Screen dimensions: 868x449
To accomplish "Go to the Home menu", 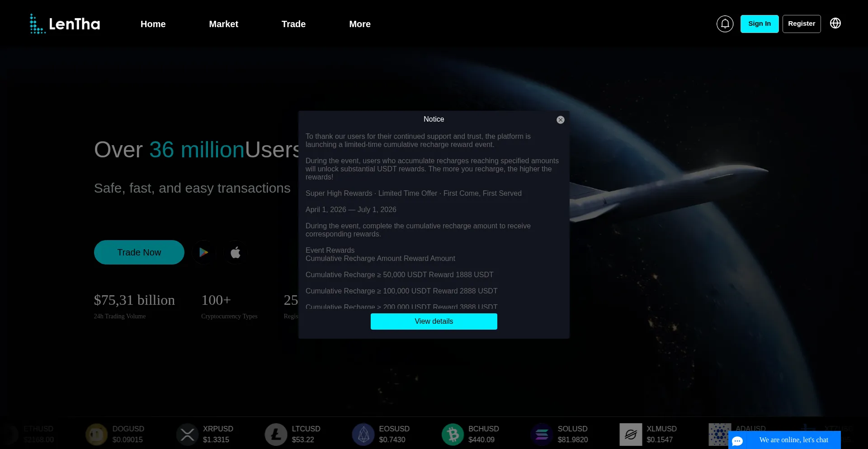I will [x=153, y=24].
